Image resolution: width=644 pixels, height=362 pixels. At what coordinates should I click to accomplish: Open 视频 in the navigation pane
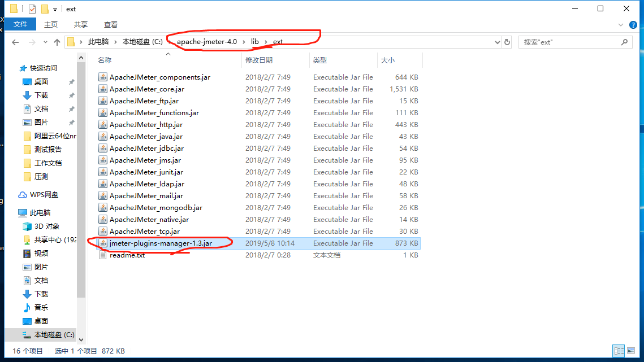(x=41, y=253)
